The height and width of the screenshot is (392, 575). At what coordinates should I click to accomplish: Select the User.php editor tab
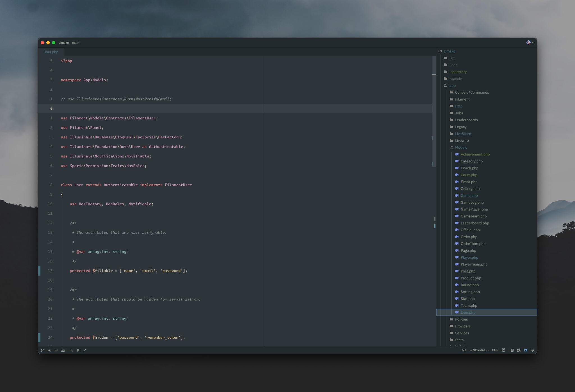(51, 52)
